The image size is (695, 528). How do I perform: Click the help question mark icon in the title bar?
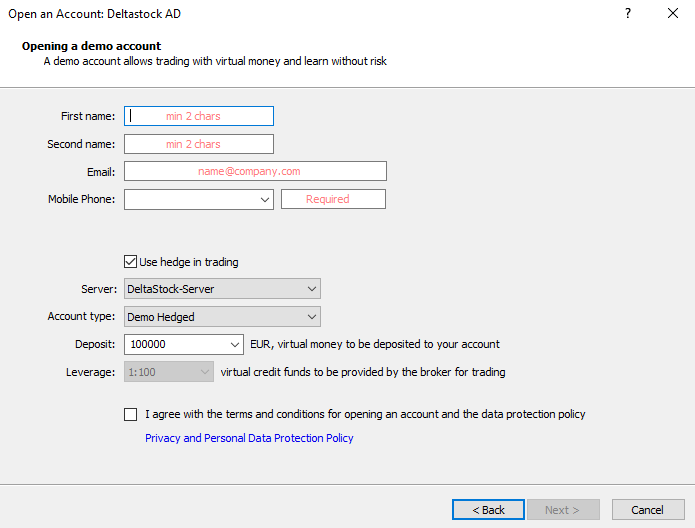(628, 13)
